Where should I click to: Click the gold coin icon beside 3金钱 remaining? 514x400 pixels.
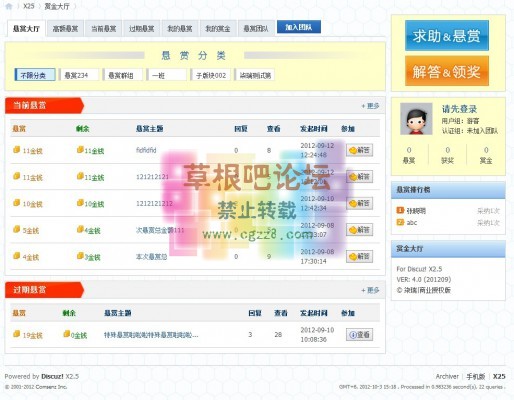pos(80,256)
